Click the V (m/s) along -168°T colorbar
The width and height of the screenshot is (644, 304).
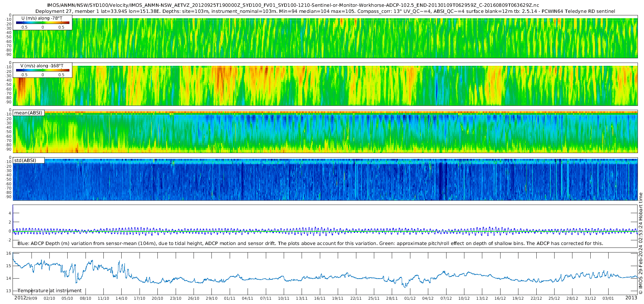pos(43,70)
